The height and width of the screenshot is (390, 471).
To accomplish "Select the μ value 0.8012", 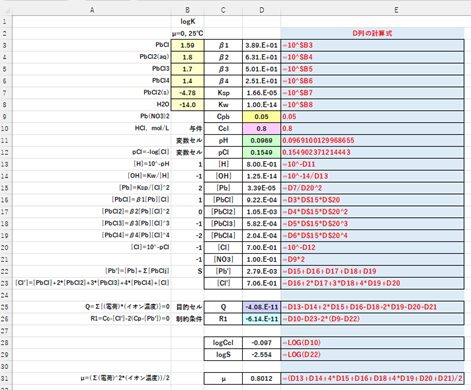I will [261, 378].
